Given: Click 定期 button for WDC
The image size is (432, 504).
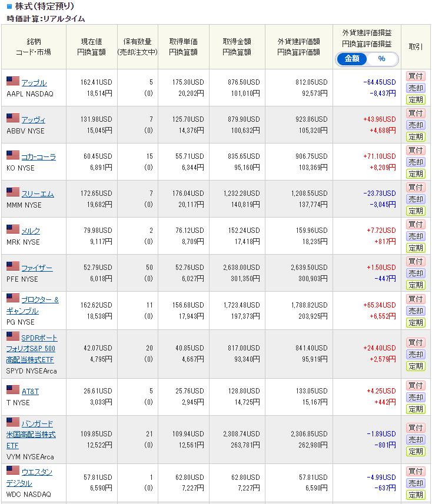Looking at the screenshot, I should (x=416, y=495).
